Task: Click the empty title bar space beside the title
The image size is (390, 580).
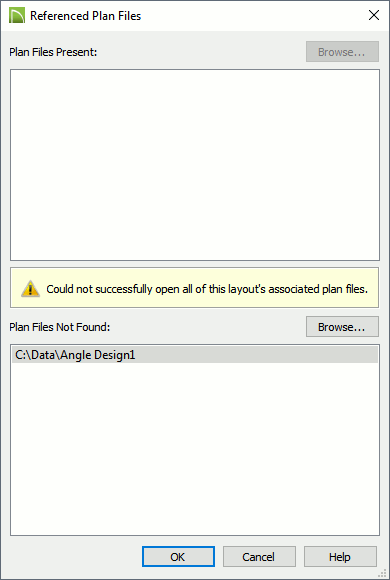Action: (x=252, y=16)
